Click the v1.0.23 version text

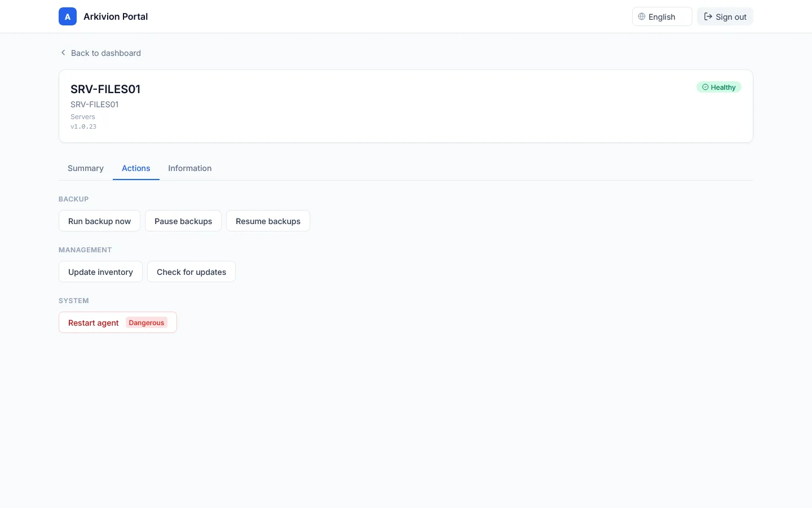(x=83, y=126)
